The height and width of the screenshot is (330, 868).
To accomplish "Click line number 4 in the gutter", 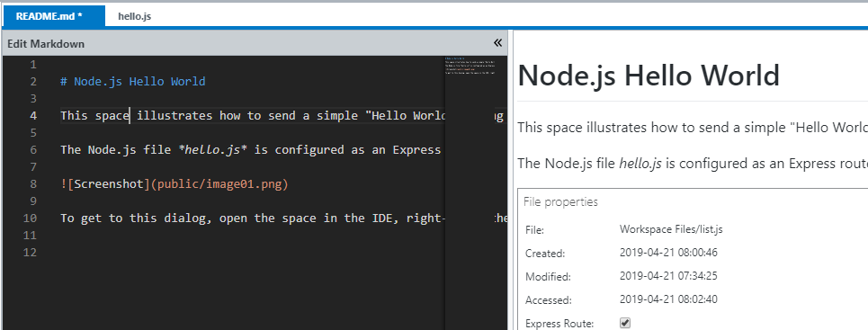I will pyautogui.click(x=34, y=116).
